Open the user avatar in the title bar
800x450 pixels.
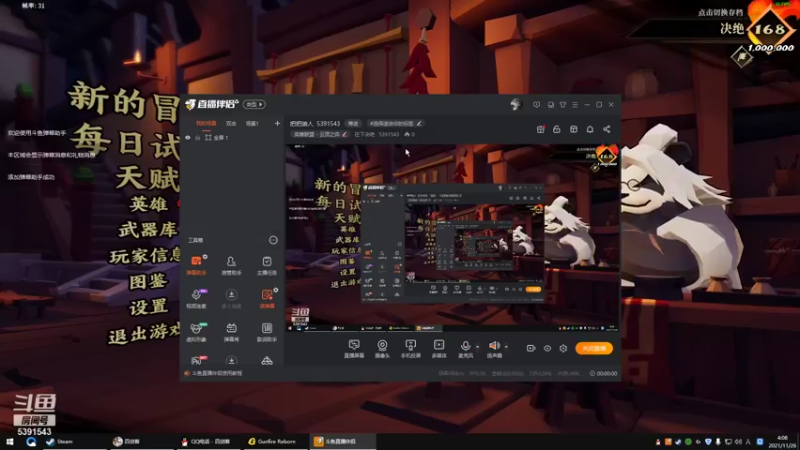[516, 105]
